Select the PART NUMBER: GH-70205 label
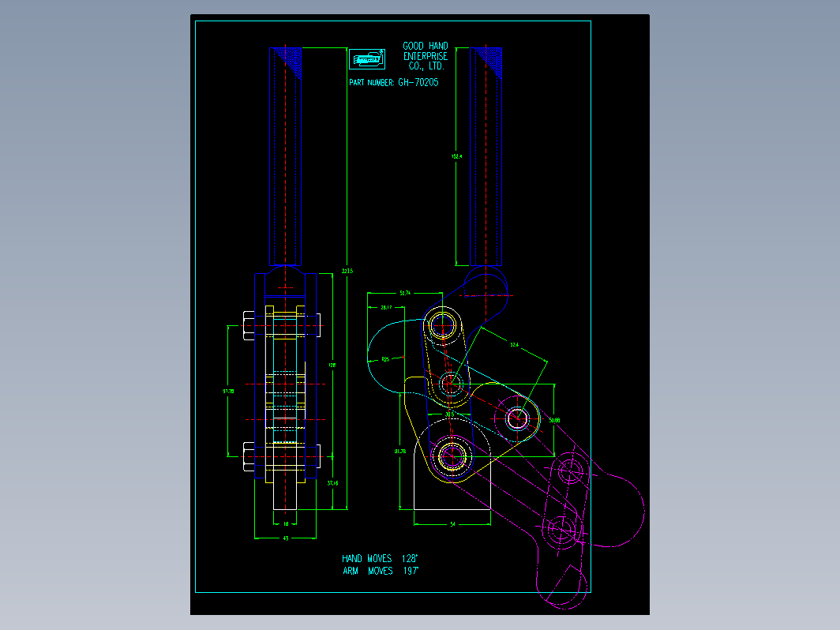 click(x=394, y=82)
